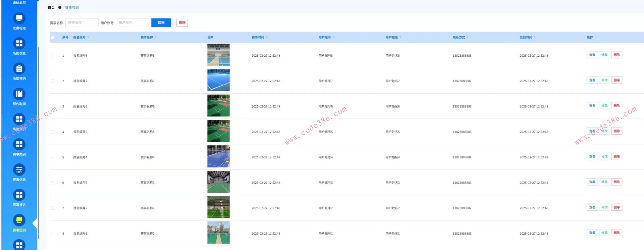Viewport: 644px width, 250px height.
Task: Click the sidebar vertical scrollbar
Action: pos(39,143)
